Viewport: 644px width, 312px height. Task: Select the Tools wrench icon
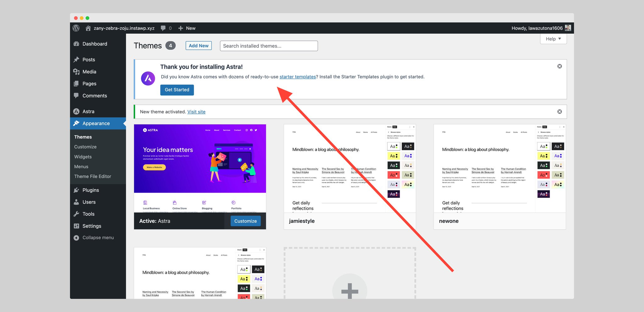[76, 214]
